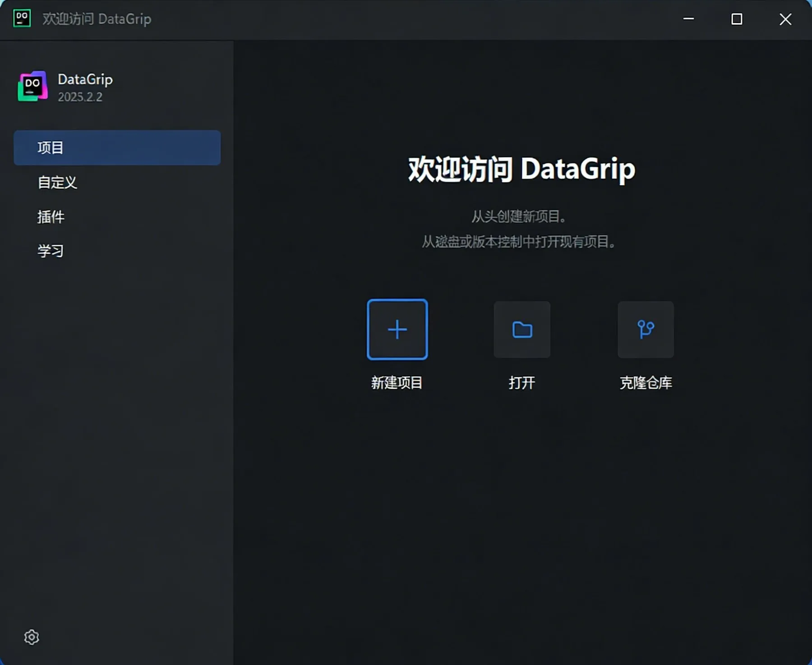Click the version text 2025.2.2
Screen dimensions: 812x665
(80, 97)
